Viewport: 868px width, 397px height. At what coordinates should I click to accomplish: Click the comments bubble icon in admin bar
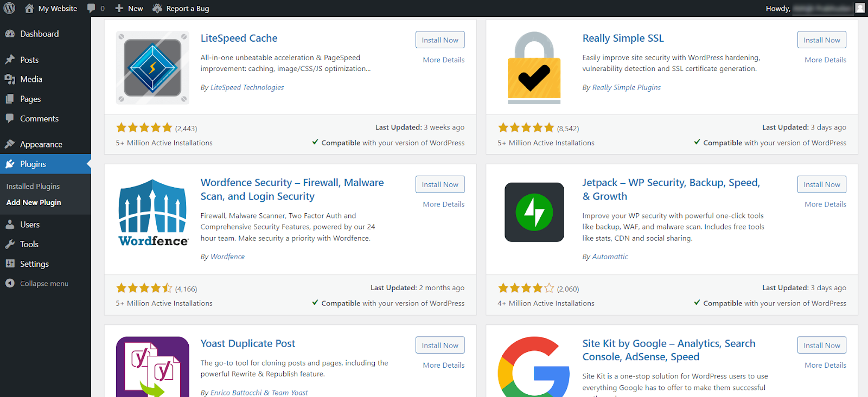91,8
